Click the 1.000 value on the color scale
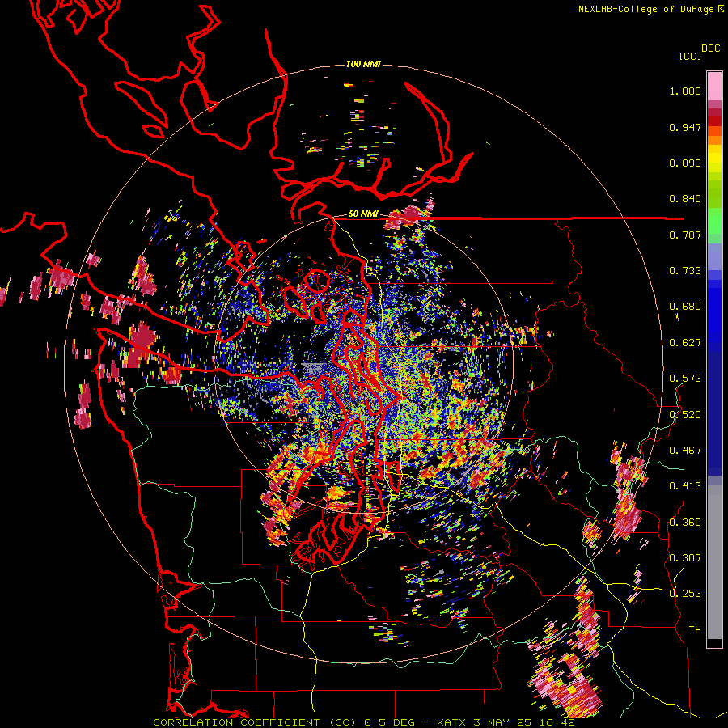This screenshot has width=728, height=728. [x=685, y=91]
